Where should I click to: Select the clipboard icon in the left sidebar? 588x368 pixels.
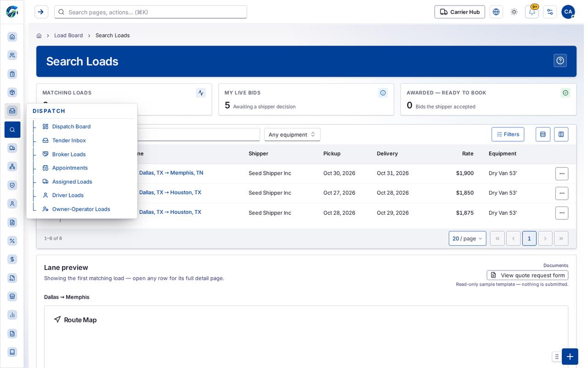[12, 74]
